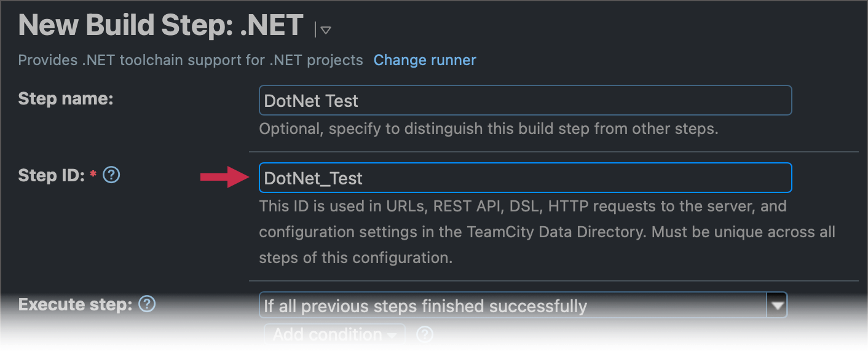Click the DotNet Test text in Step name

pyautogui.click(x=311, y=101)
